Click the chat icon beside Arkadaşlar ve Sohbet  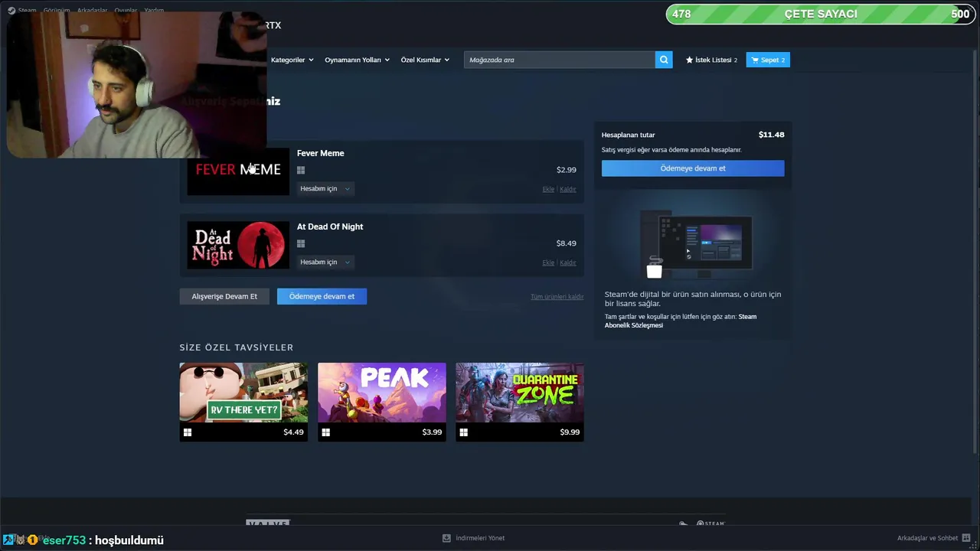pyautogui.click(x=967, y=538)
